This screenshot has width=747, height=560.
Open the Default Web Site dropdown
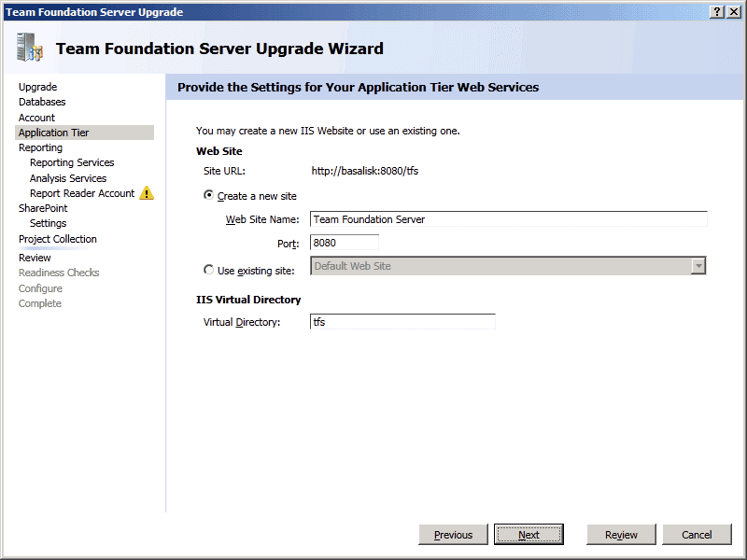(698, 266)
